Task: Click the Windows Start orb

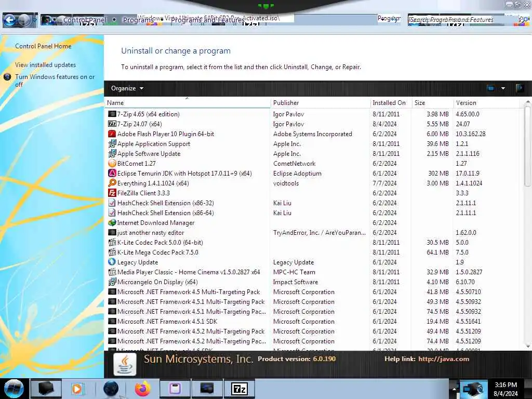Action: click(x=14, y=389)
